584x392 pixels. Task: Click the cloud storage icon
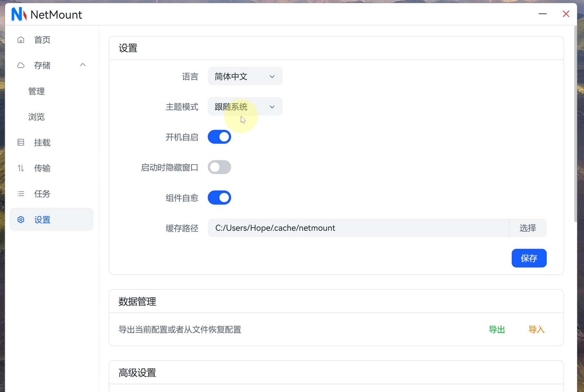pyautogui.click(x=21, y=65)
